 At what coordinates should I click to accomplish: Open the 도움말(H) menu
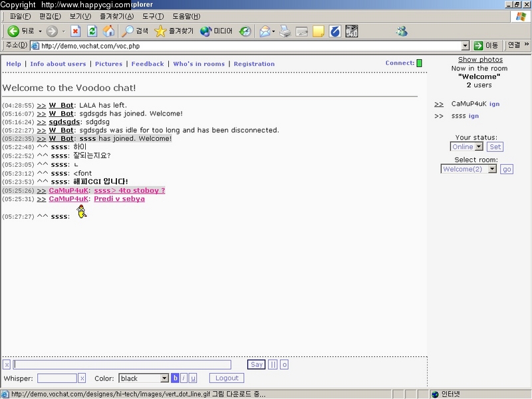click(186, 16)
